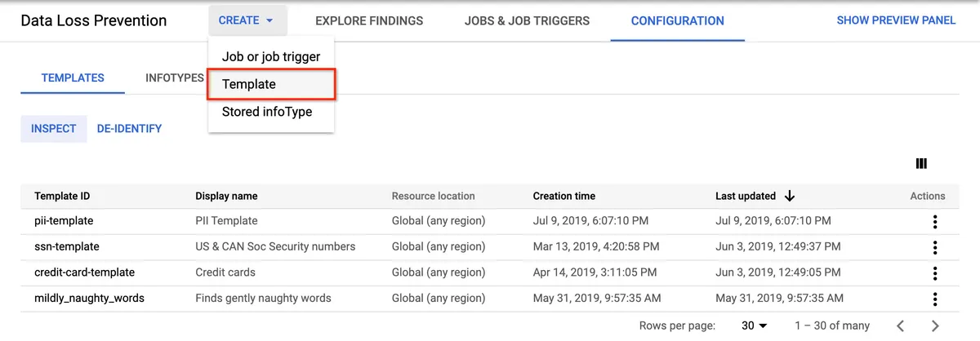Select the INSPECT template filter

pos(54,129)
